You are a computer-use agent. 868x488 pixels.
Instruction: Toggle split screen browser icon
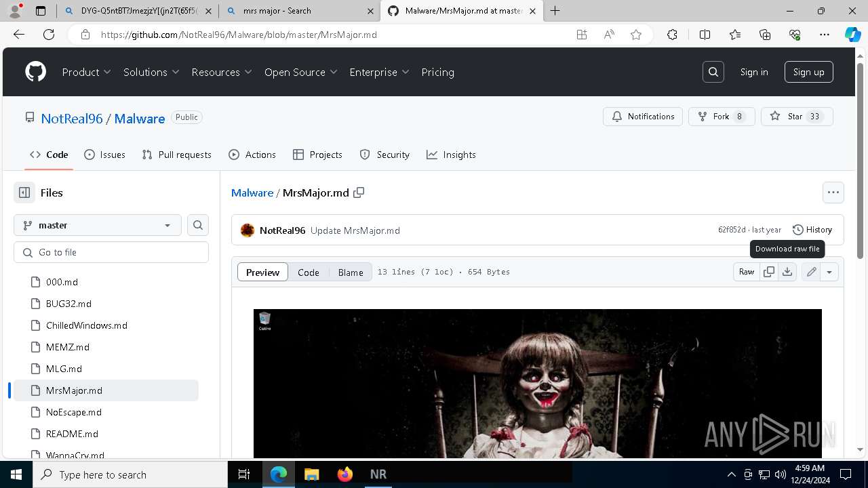[705, 35]
